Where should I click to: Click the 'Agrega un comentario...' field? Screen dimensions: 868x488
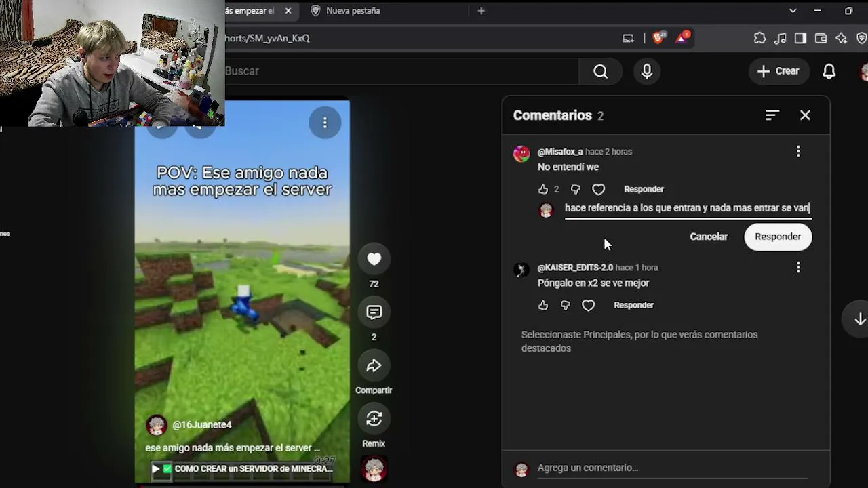(x=674, y=468)
